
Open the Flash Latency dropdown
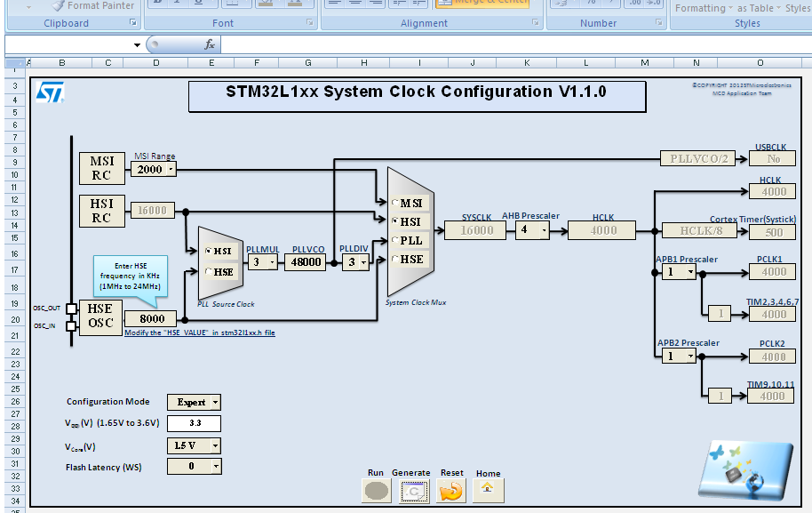[215, 467]
